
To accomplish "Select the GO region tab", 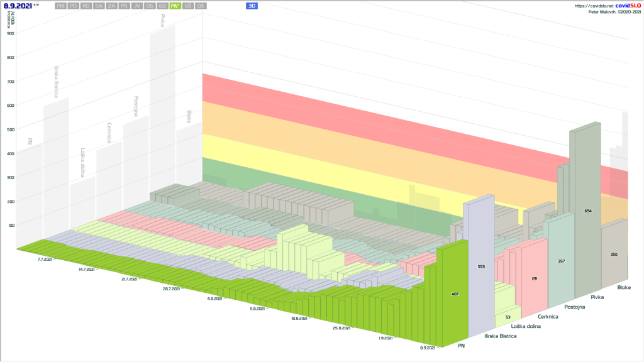I will [x=162, y=6].
